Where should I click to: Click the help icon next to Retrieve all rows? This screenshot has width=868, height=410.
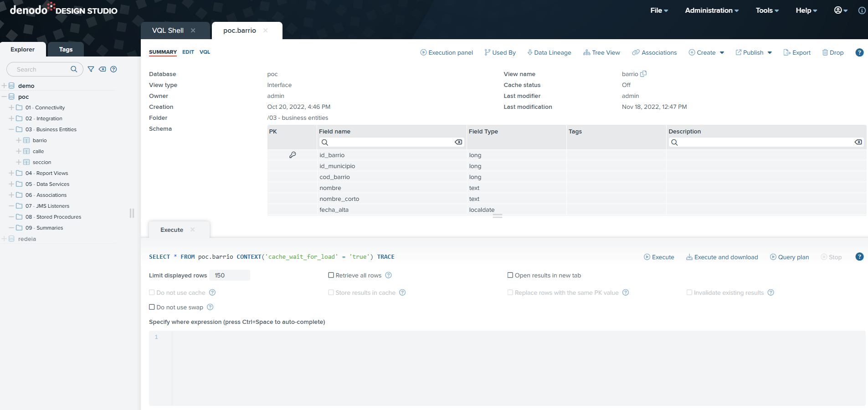tap(388, 275)
